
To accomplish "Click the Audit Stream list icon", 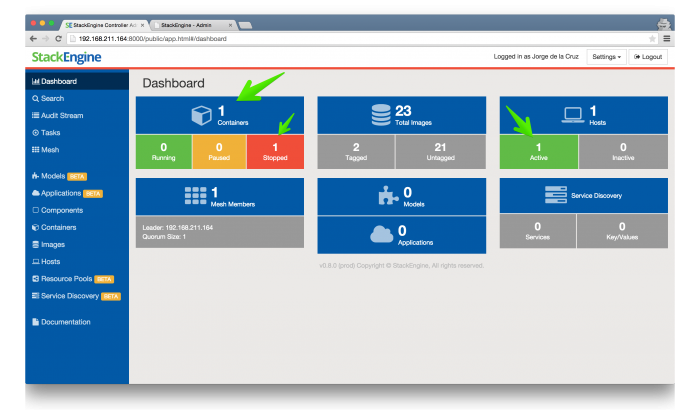I will coord(36,115).
